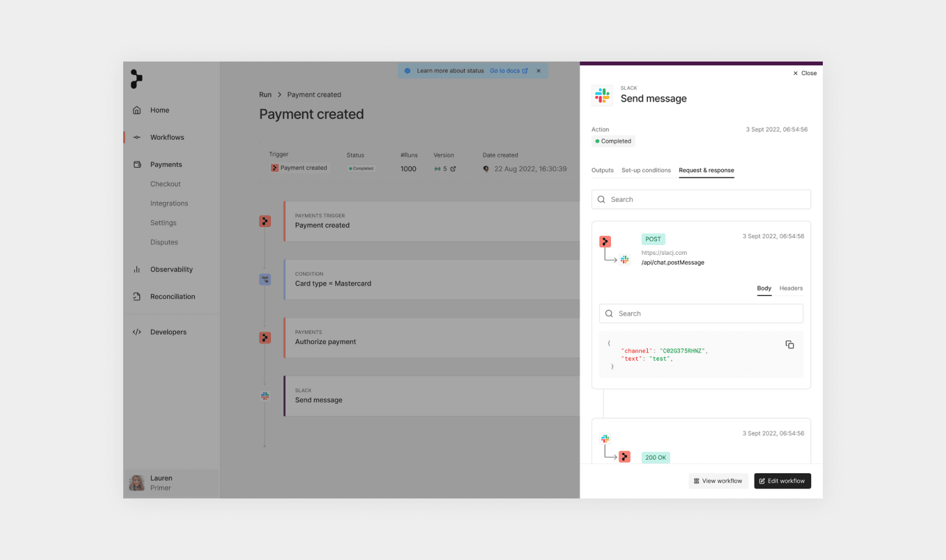Open Reconciliation in sidebar

(x=171, y=297)
